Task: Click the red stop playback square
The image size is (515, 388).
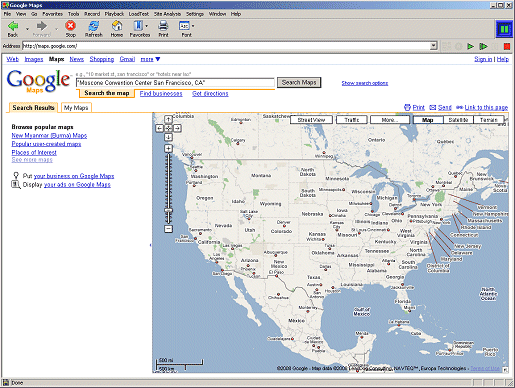Action: tap(507, 46)
